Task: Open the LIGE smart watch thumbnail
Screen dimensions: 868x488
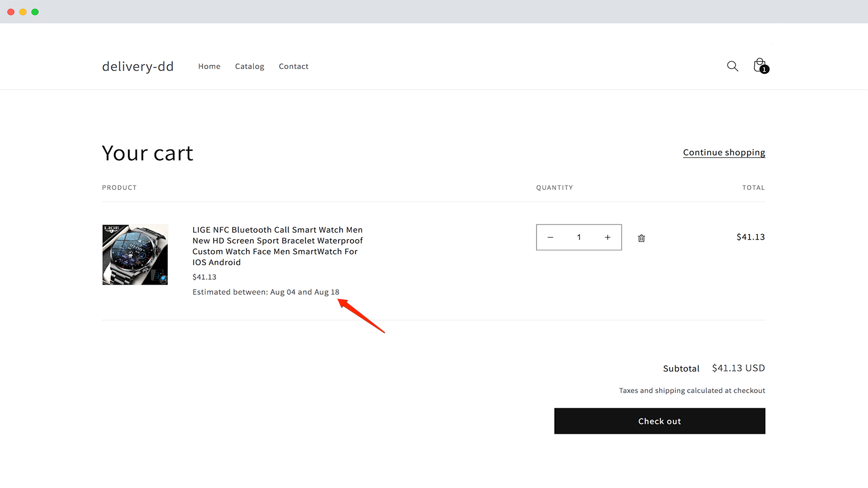Action: (135, 254)
